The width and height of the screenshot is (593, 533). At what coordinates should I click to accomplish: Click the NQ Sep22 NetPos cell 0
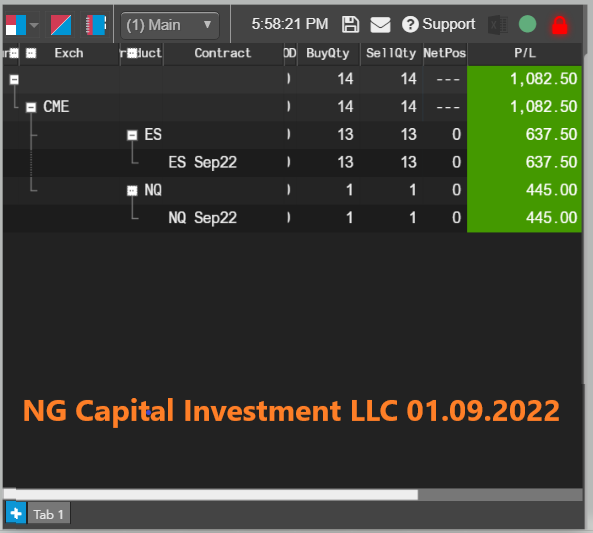445,218
